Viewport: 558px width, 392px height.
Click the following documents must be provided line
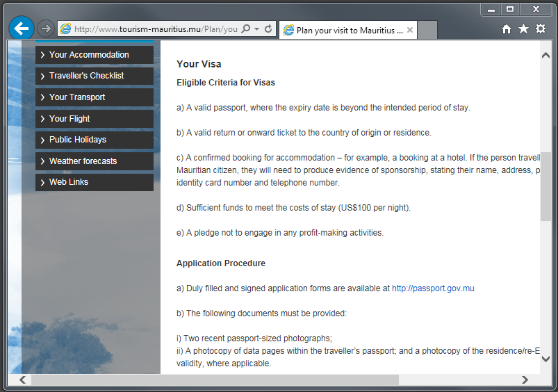click(261, 313)
